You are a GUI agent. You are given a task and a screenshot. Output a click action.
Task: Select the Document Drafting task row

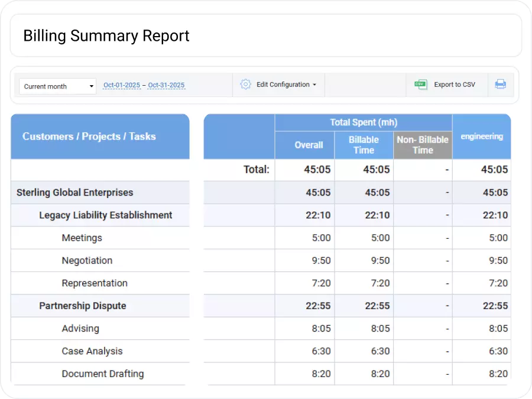[x=102, y=374]
